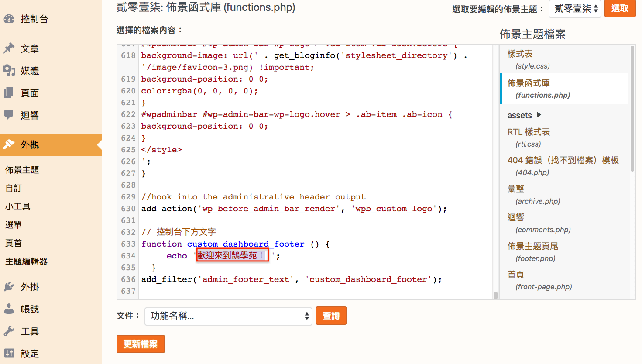Click the pushpin icon beside 文章

pyautogui.click(x=9, y=48)
